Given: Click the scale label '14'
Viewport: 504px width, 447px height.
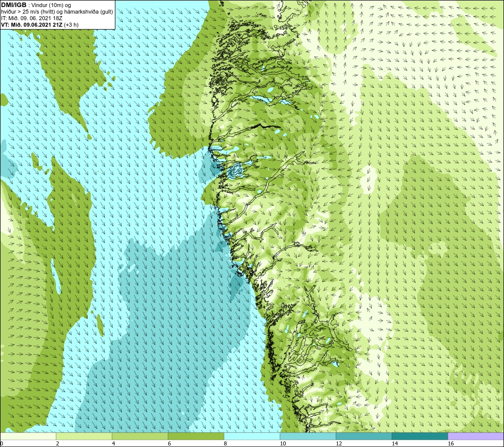Looking at the screenshot, I should (x=395, y=443).
